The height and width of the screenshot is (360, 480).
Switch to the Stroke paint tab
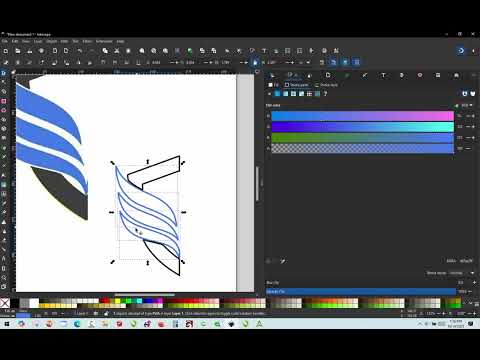coord(297,85)
